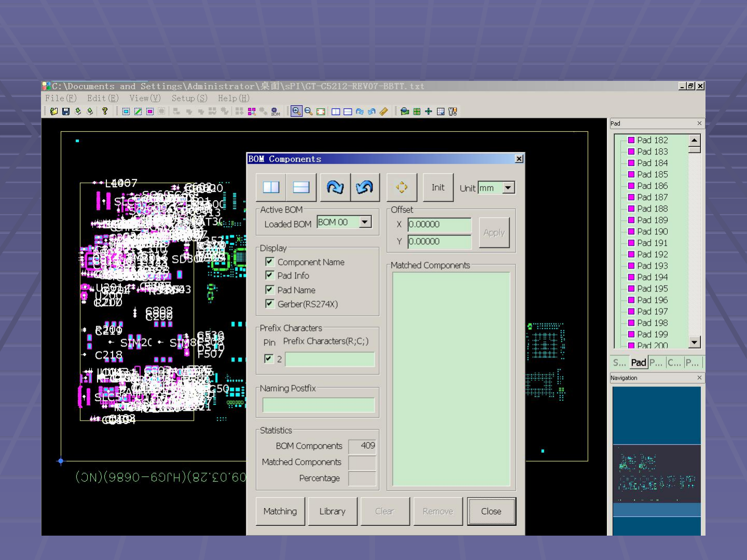Disable the Gerber(RS274X) display option

(270, 304)
